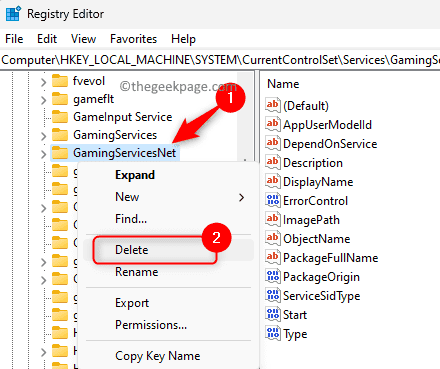Select the PackageFullName value name
440x369 pixels.
[x=330, y=258]
